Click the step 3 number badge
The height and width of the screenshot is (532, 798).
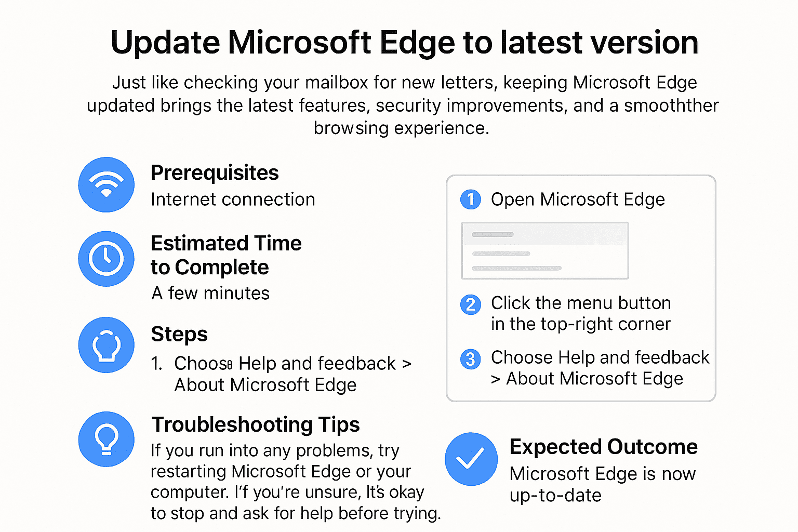click(471, 358)
